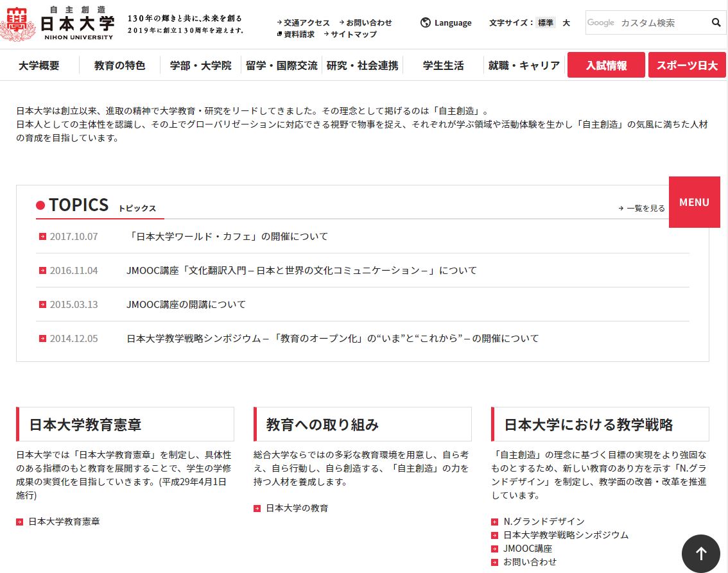This screenshot has width=728, height=573.
Task: Click red arrow icon beside 日本大学の教育 link
Action: click(257, 508)
